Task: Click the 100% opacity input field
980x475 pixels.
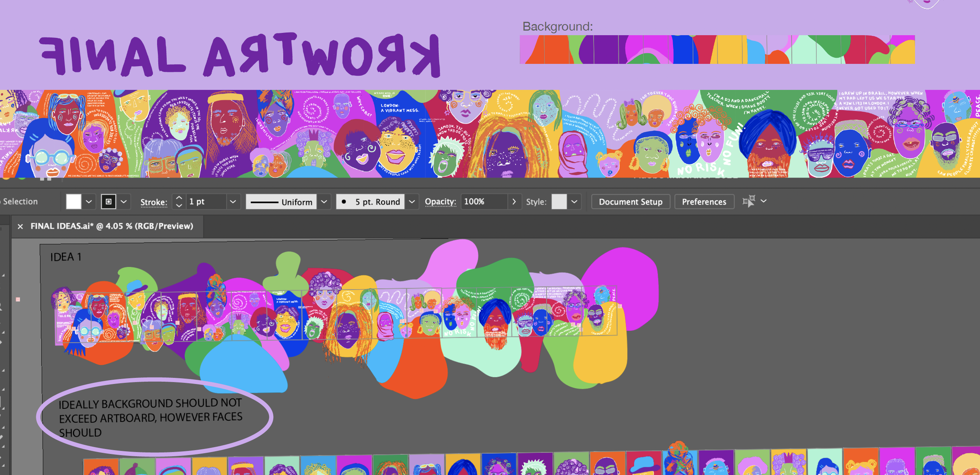Action: click(484, 202)
